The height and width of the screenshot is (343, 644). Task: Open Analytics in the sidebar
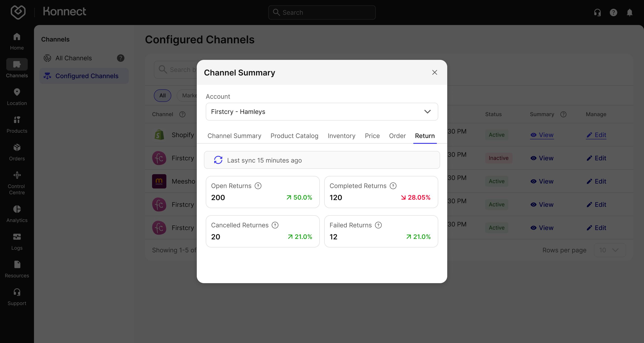[x=17, y=214]
